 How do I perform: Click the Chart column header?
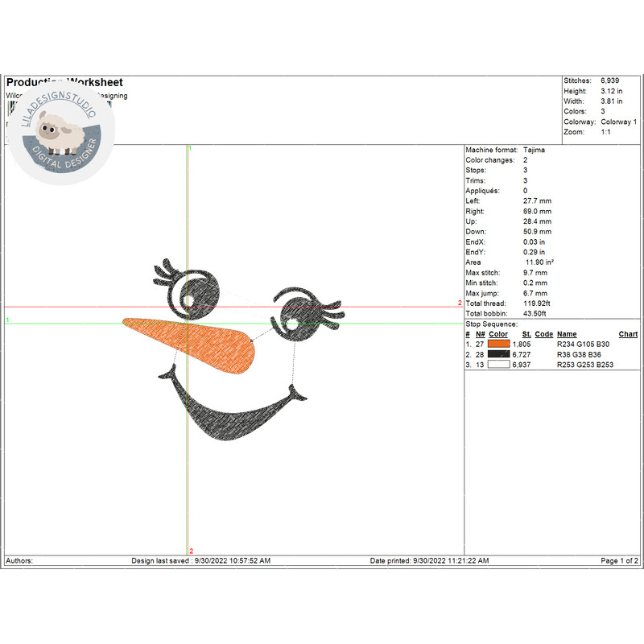pos(628,334)
